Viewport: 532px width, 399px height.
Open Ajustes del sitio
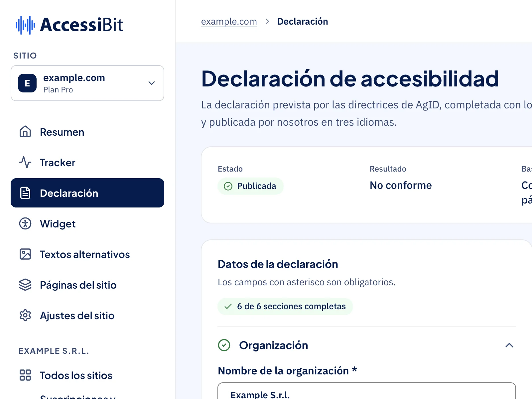[87, 315]
